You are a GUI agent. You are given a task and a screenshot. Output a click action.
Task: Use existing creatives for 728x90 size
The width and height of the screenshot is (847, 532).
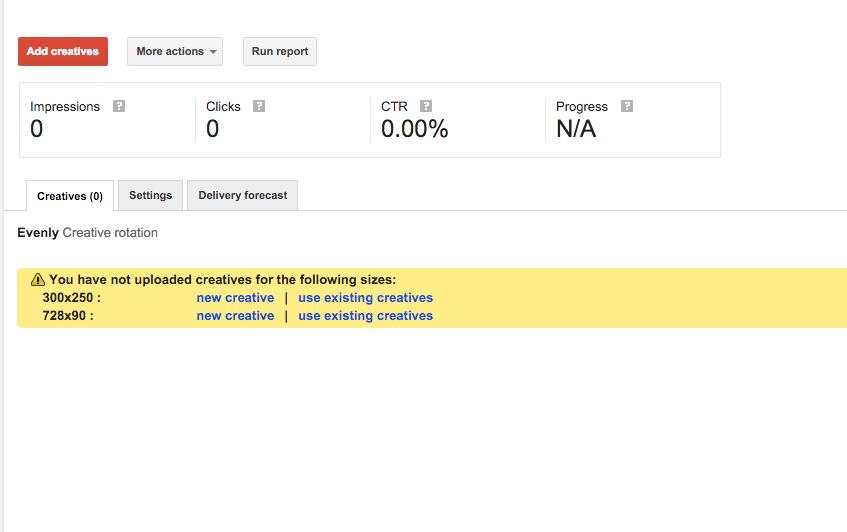365,316
